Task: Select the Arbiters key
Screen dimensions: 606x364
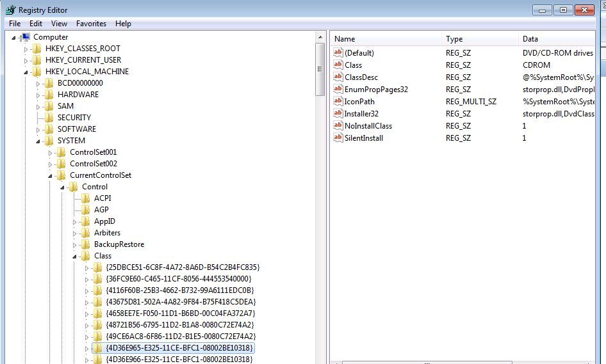Action: (x=107, y=233)
